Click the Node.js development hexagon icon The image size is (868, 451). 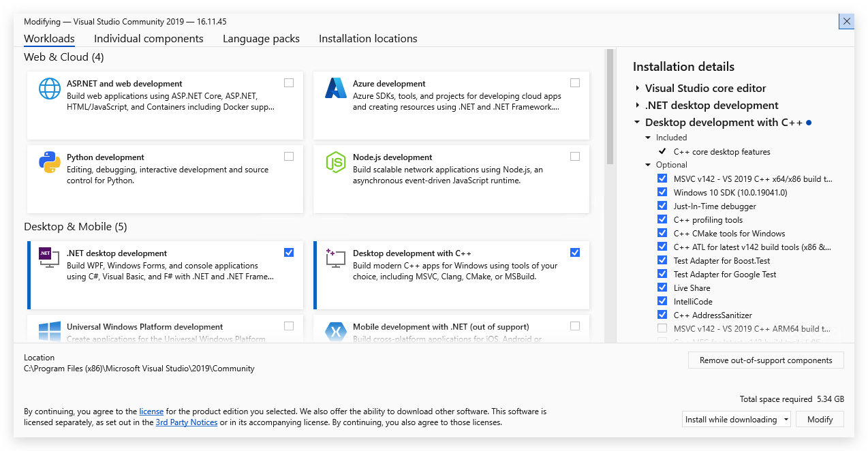pos(336,162)
